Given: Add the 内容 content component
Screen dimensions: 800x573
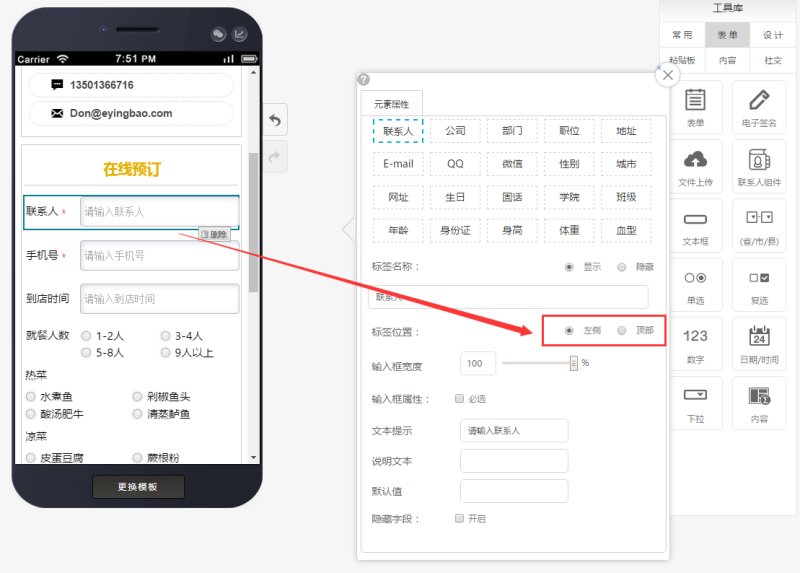Looking at the screenshot, I should click(759, 403).
